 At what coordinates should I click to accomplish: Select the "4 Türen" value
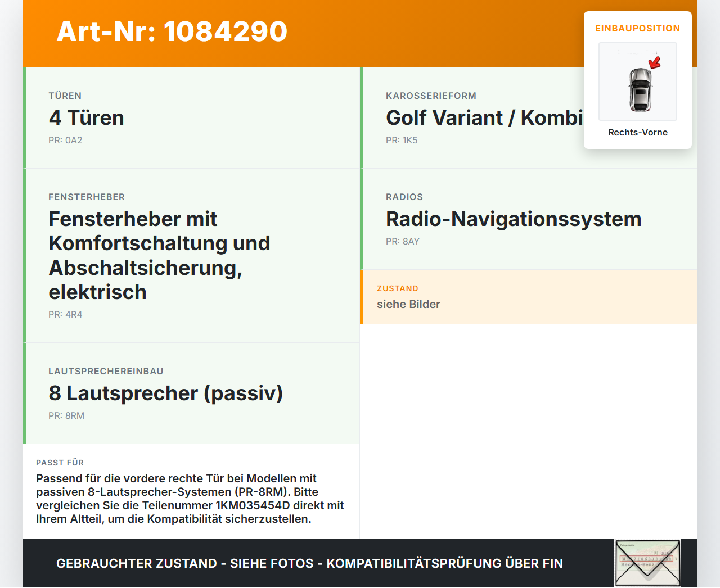tap(87, 118)
